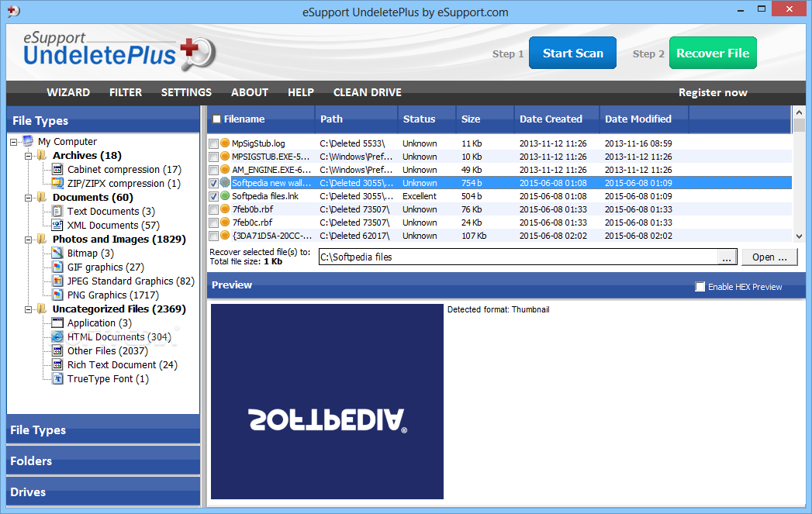Click the HTML Documents icon
This screenshot has height=514, width=812.
57,337
